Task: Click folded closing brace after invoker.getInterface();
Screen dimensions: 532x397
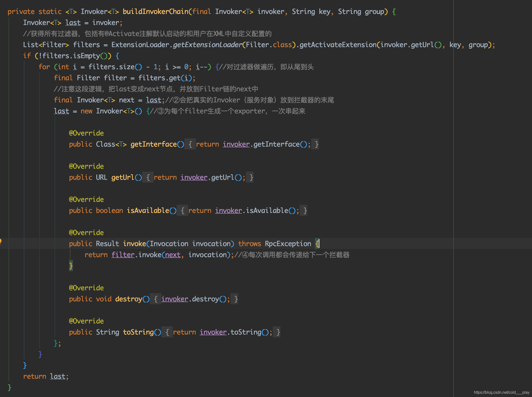Action: point(315,144)
